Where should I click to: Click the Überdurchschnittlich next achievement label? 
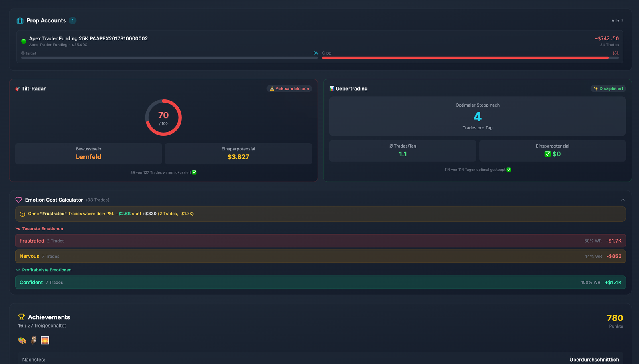pyautogui.click(x=594, y=360)
